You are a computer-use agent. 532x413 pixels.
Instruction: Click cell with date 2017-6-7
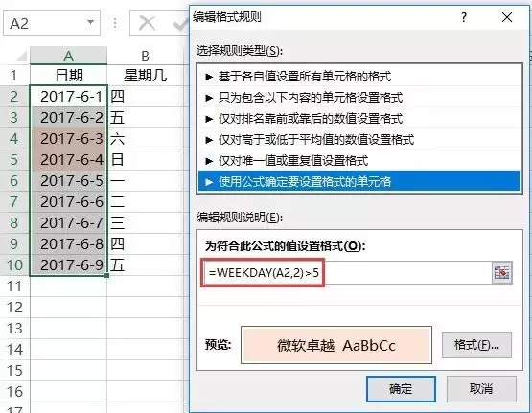click(x=68, y=222)
